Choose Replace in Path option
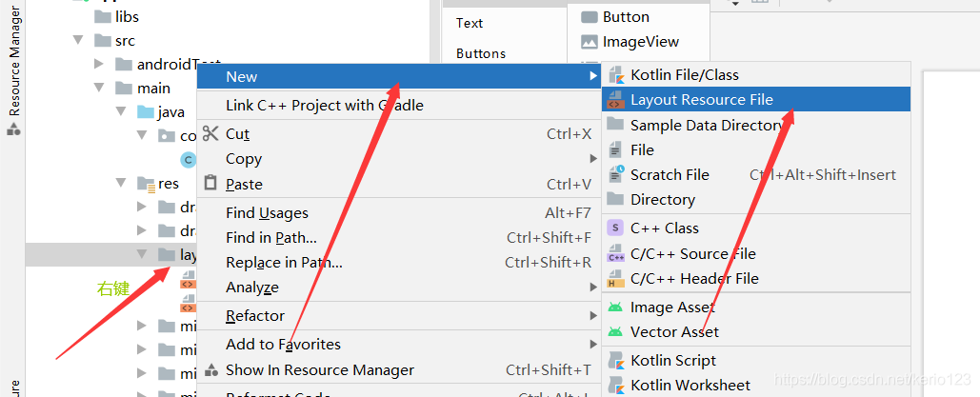980x397 pixels. (x=399, y=263)
